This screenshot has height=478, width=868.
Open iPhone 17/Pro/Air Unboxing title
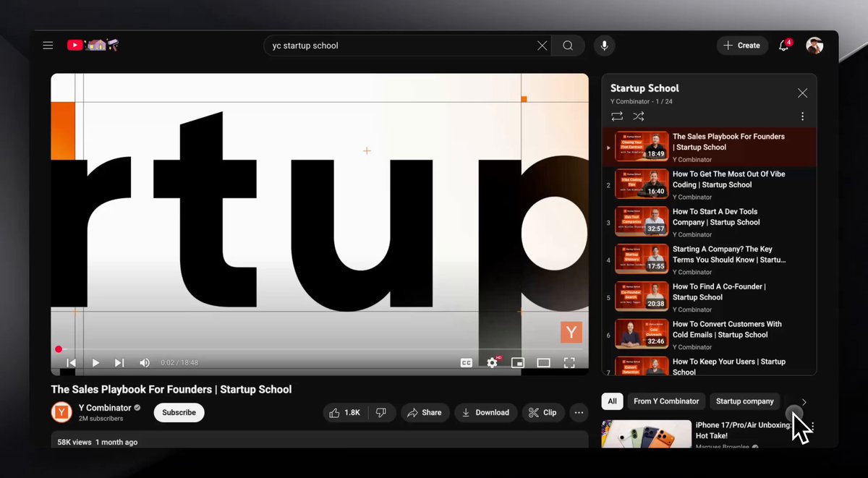744,430
